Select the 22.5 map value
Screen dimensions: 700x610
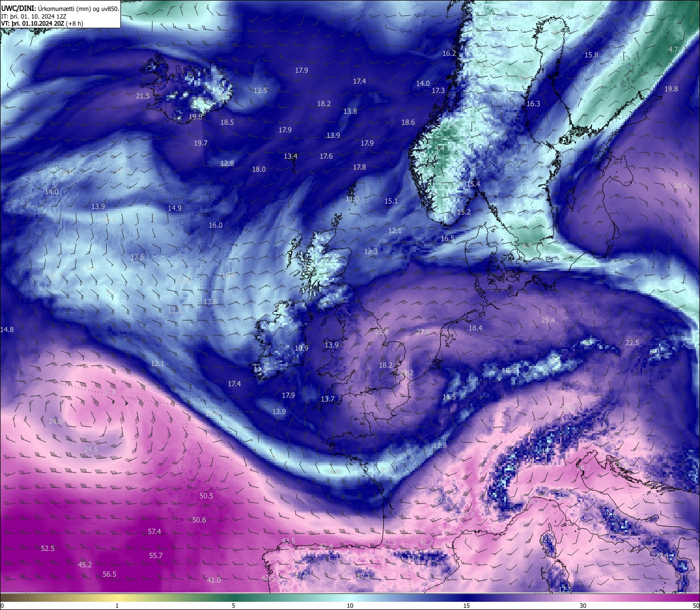coord(632,343)
